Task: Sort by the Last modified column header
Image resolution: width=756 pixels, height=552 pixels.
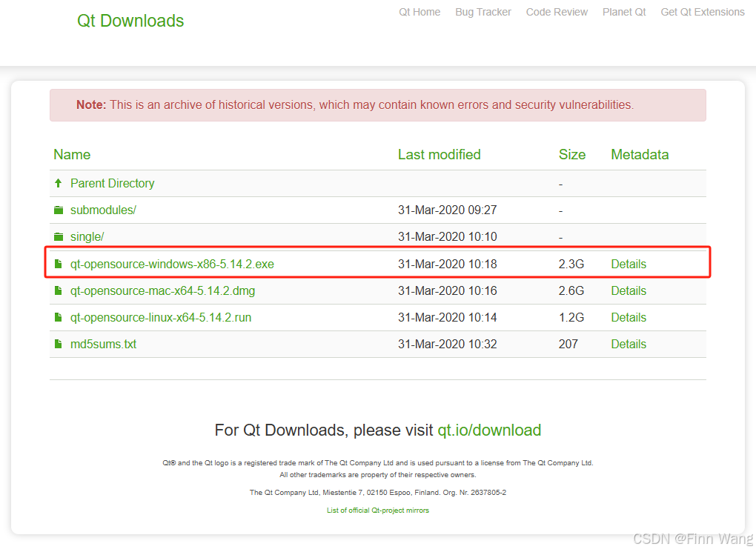Action: tap(440, 154)
